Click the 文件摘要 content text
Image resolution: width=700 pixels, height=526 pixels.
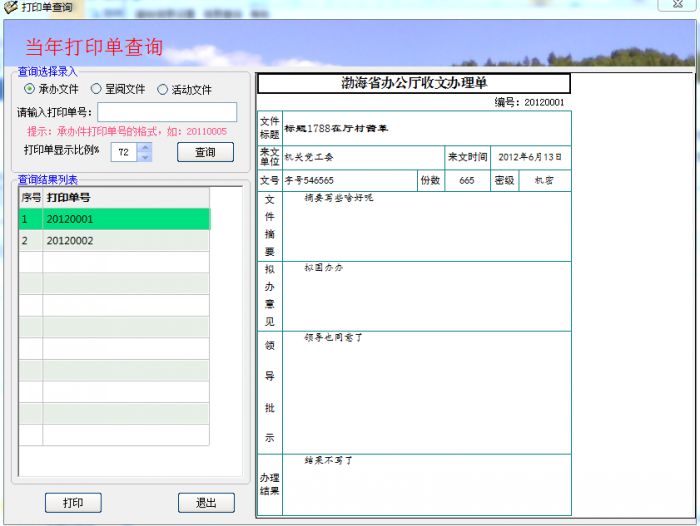coord(339,198)
